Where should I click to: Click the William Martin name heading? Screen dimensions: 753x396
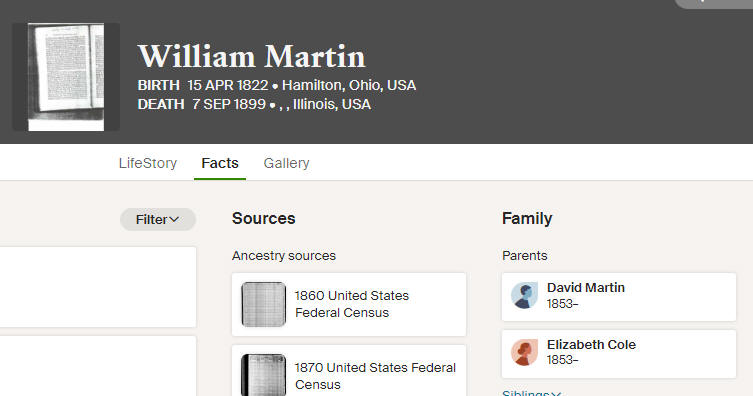pyautogui.click(x=252, y=57)
